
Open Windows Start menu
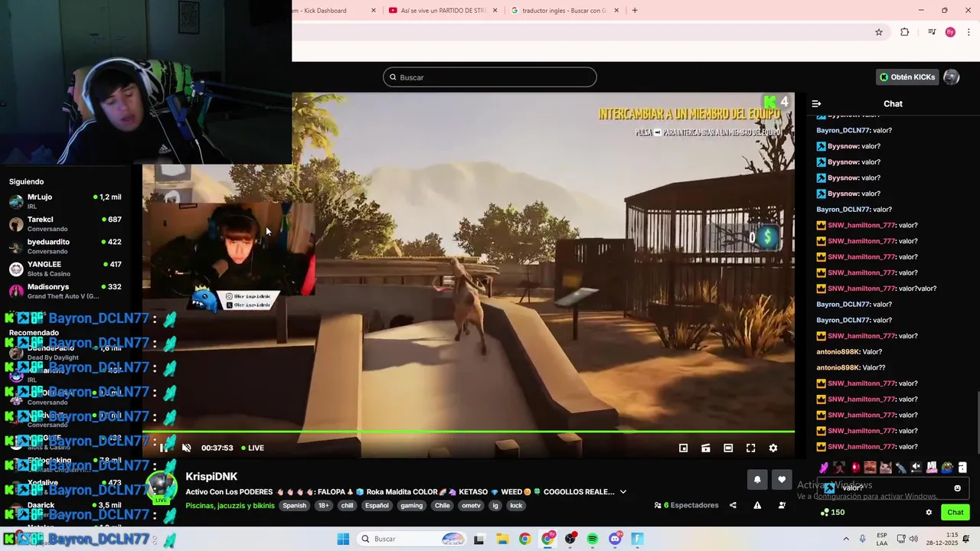[343, 539]
